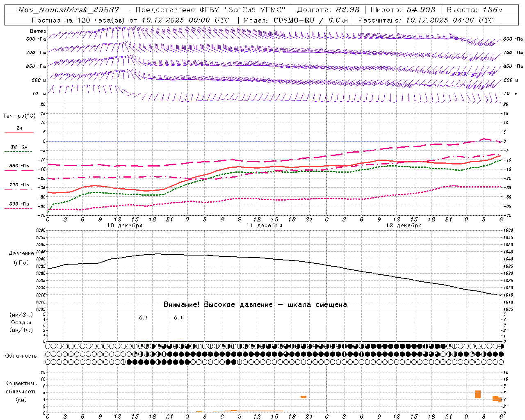Click the (мм/1ч.) unit label
Image resolution: width=525 pixels, height=420 pixels.
pos(21,330)
